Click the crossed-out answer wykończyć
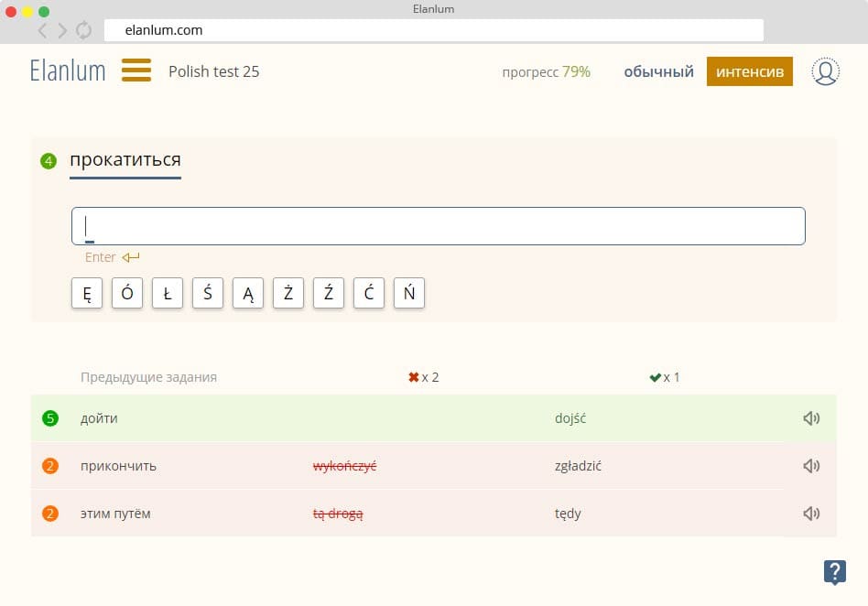Image resolution: width=868 pixels, height=606 pixels. point(345,466)
